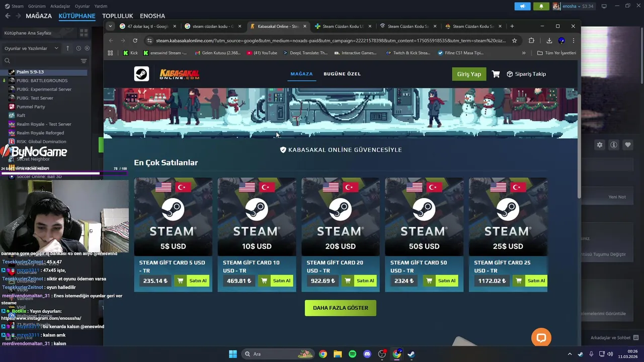The image size is (644, 362).
Task: Open Tüm Yer İşaretleri bookmarks folder
Action: pyautogui.click(x=556, y=53)
